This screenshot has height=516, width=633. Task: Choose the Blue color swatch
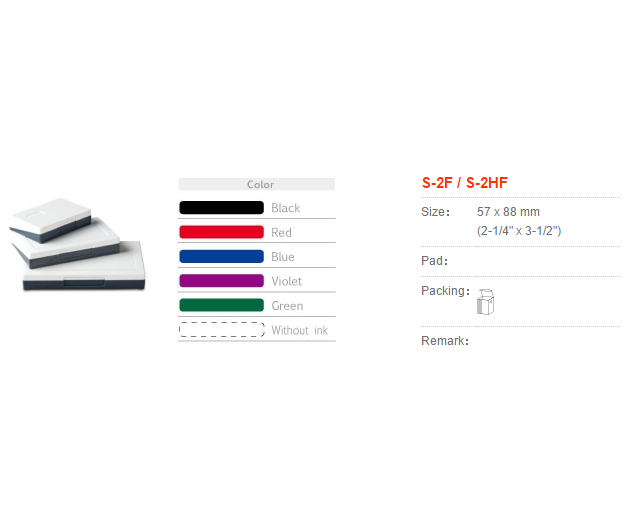(221, 256)
